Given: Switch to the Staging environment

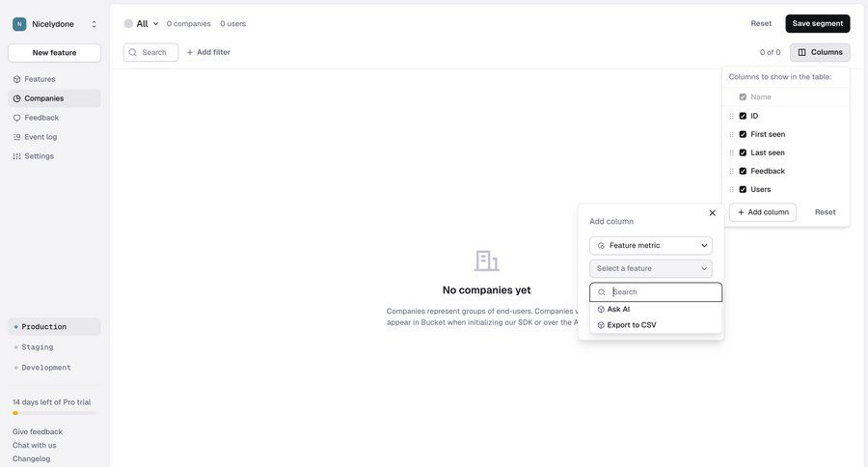Looking at the screenshot, I should coord(38,347).
